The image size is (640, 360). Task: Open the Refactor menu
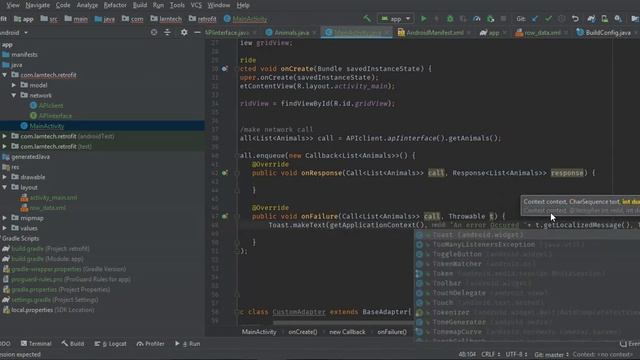point(115,5)
